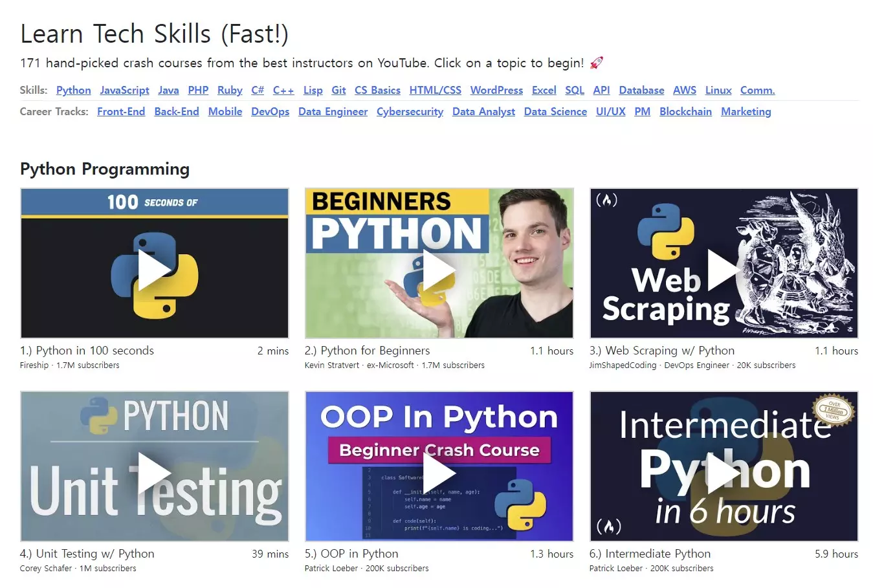Open the Linux skill link
The height and width of the screenshot is (588, 873).
718,90
